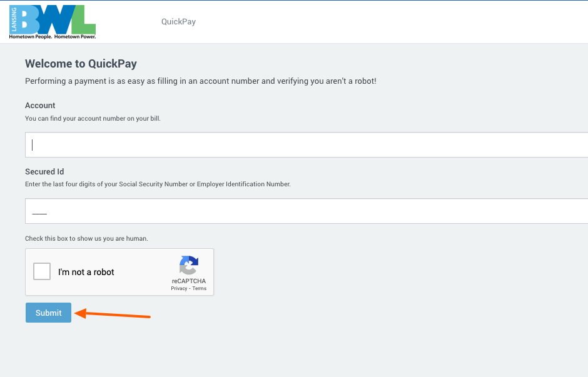Click the reCAPTCHA text under logo

[x=189, y=281]
